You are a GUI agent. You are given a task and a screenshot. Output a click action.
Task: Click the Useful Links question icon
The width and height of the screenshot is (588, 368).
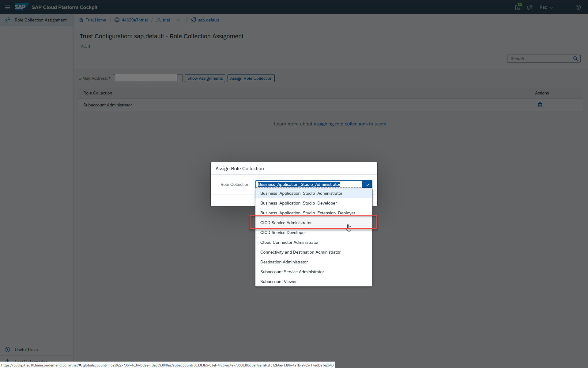pyautogui.click(x=7, y=350)
